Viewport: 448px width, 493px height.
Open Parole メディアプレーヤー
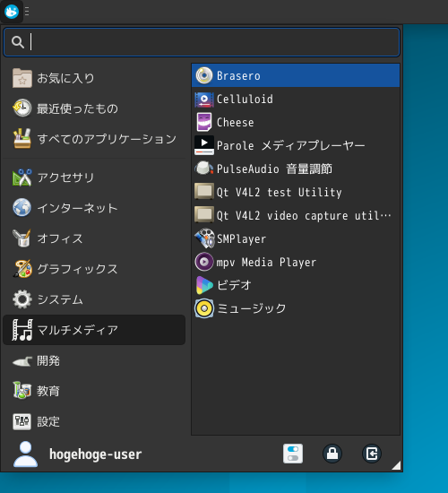[296, 145]
